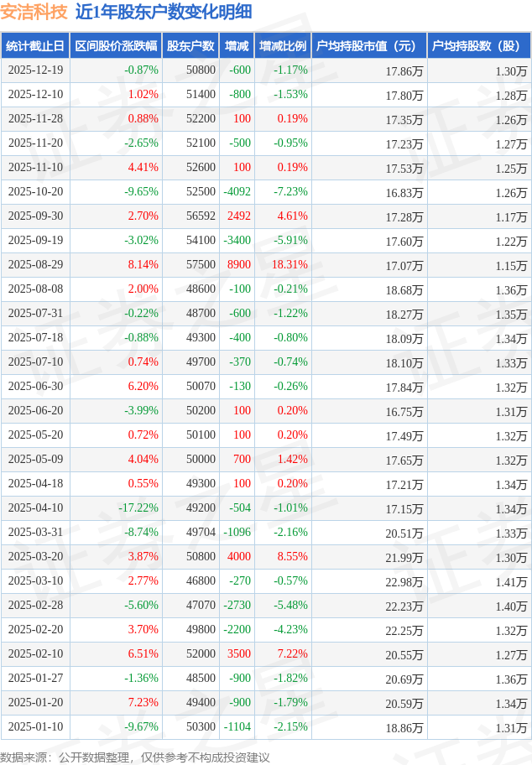Viewport: 532px width, 765px height.
Task: Click the -4092 change value
Action: pyautogui.click(x=237, y=192)
